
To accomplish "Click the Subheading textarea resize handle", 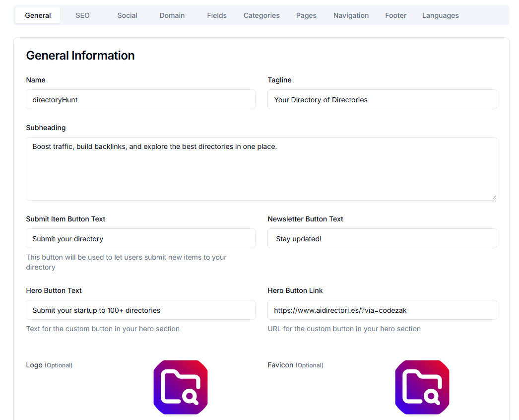I will pyautogui.click(x=494, y=198).
